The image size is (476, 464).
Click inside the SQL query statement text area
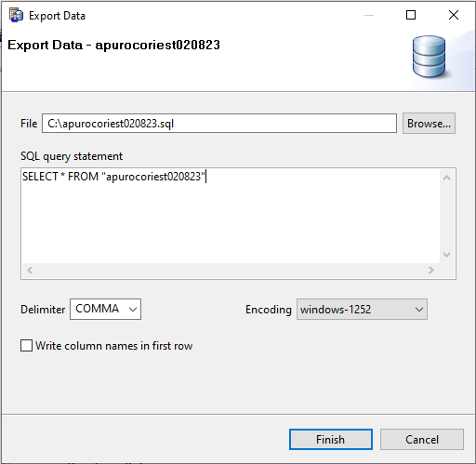[231, 216]
